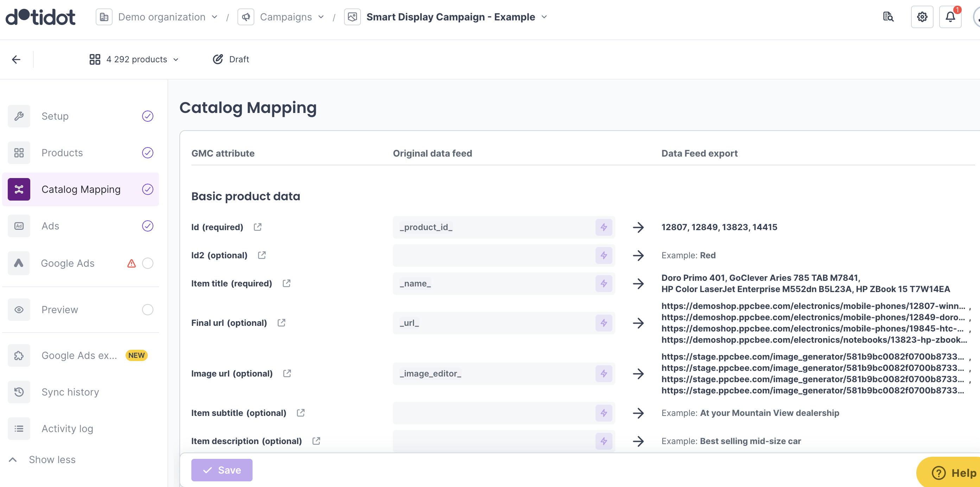This screenshot has width=980, height=487.
Task: Click the notification bell icon
Action: [950, 17]
